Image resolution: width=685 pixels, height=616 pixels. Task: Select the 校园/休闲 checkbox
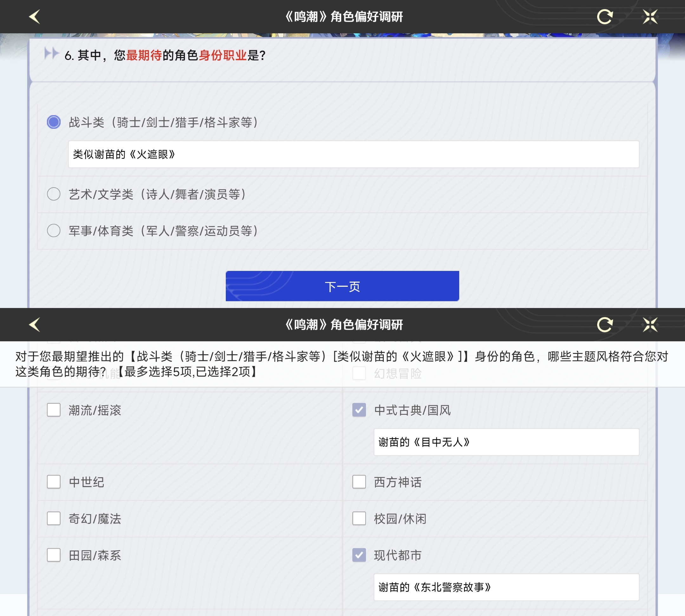[x=359, y=518]
